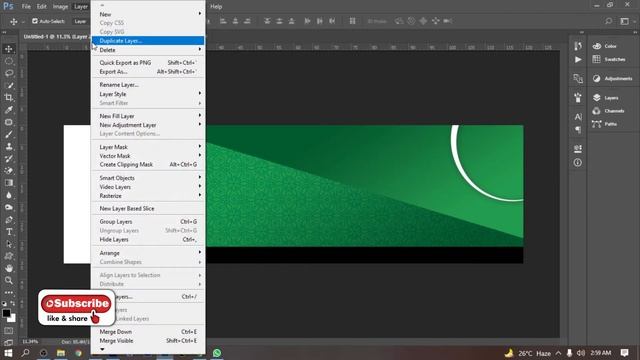Expand the Arrange submenu
The width and height of the screenshot is (640, 360).
pyautogui.click(x=148, y=253)
